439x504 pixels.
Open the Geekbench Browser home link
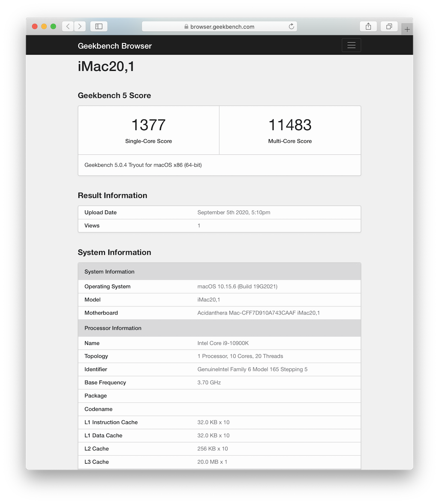coord(114,46)
